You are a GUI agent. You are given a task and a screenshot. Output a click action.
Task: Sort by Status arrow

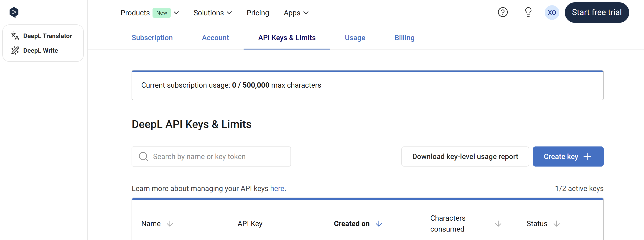tap(556, 224)
